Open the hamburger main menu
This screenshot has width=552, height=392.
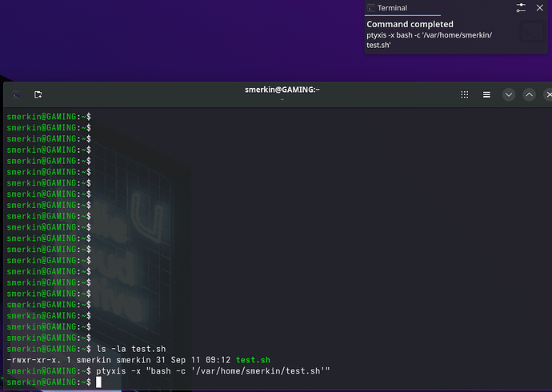click(x=486, y=94)
